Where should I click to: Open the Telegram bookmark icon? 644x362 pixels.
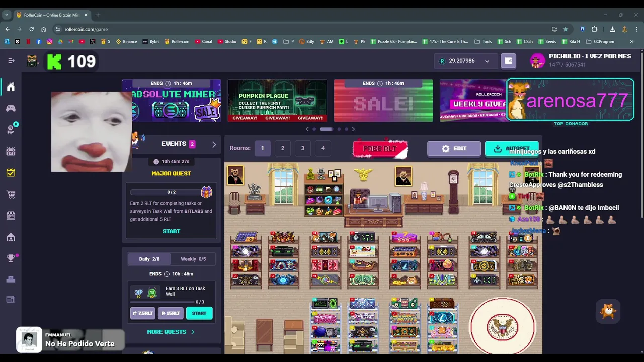point(275,42)
